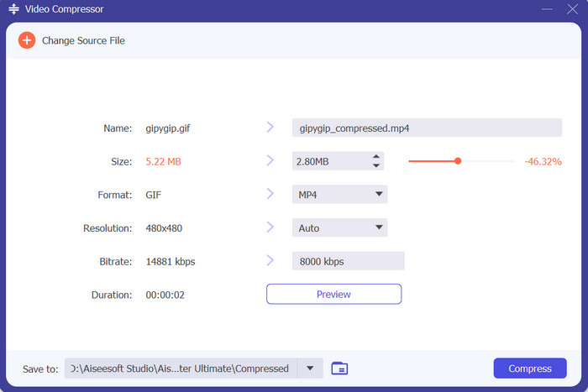This screenshot has height=392, width=588.
Task: Click the -46.32% reduction value
Action: coord(543,161)
